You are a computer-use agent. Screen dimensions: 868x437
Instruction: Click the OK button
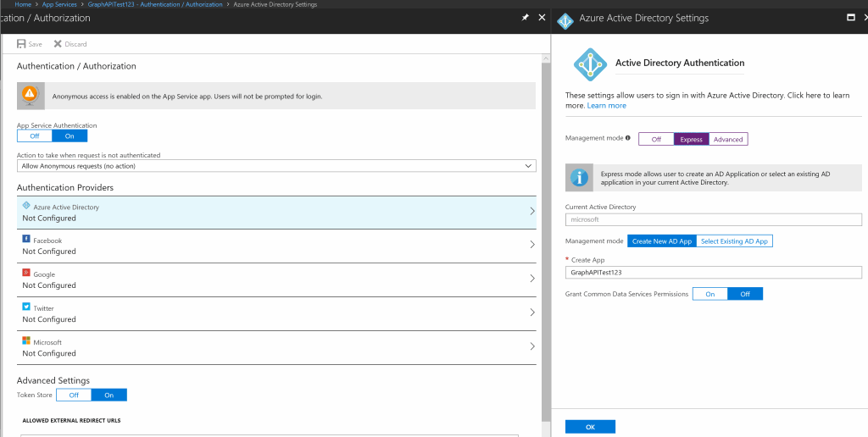[590, 427]
